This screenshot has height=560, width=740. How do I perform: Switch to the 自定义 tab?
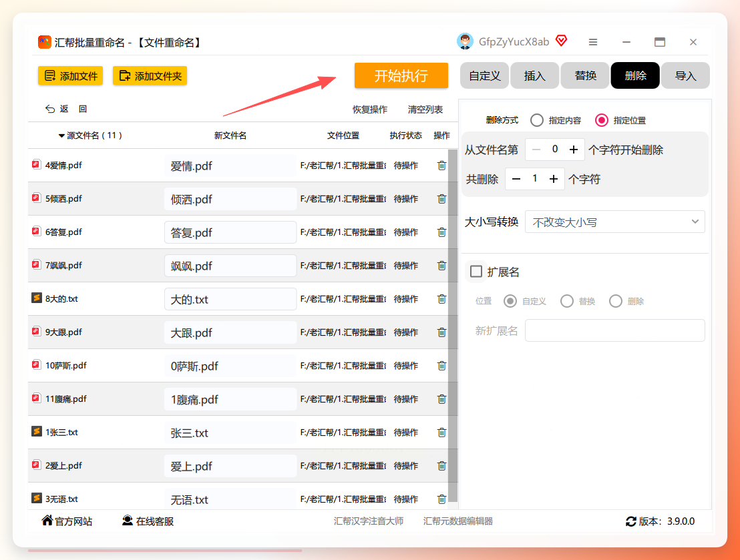coord(485,75)
